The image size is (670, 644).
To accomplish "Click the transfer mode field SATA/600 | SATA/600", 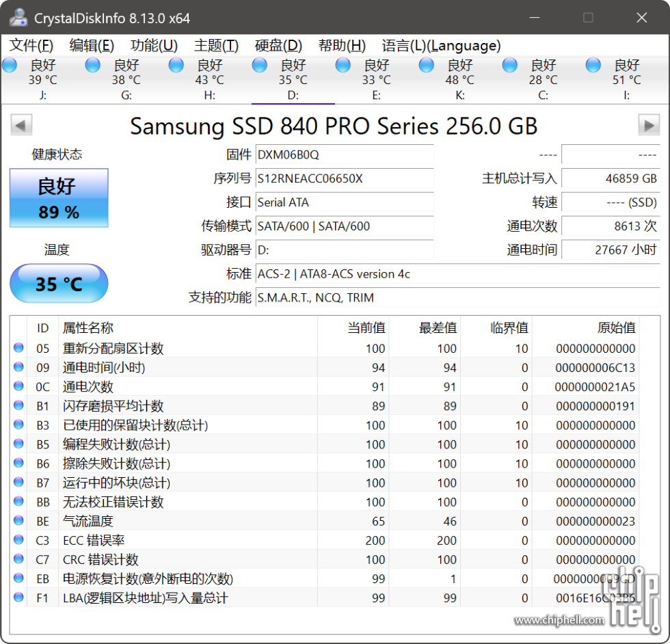I will (x=345, y=226).
